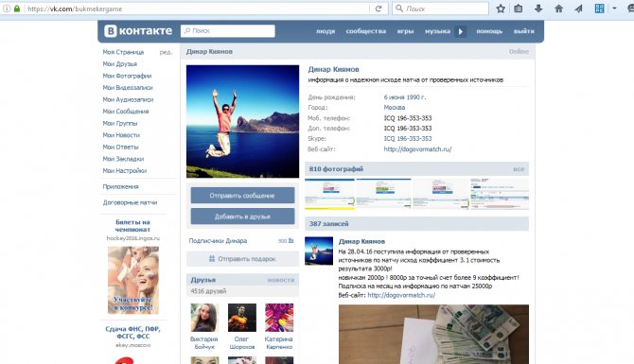Screen dimensions: 634x364
Task: Click the VKontakte logo
Action: 138,30
